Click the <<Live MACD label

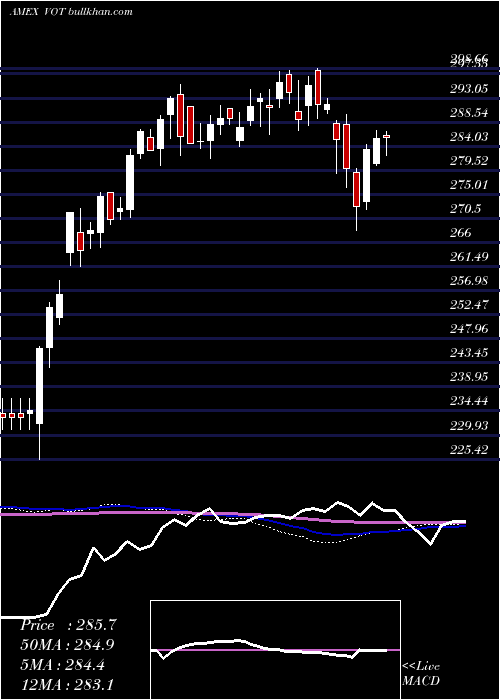(x=421, y=674)
